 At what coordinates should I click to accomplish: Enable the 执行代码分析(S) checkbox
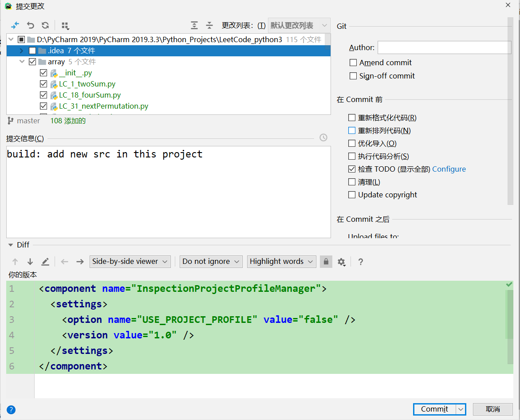coord(352,156)
